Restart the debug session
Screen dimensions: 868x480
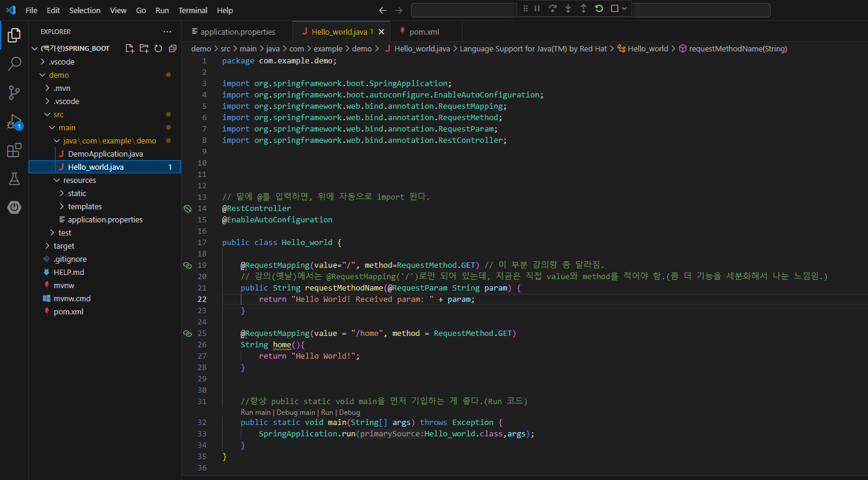point(599,8)
